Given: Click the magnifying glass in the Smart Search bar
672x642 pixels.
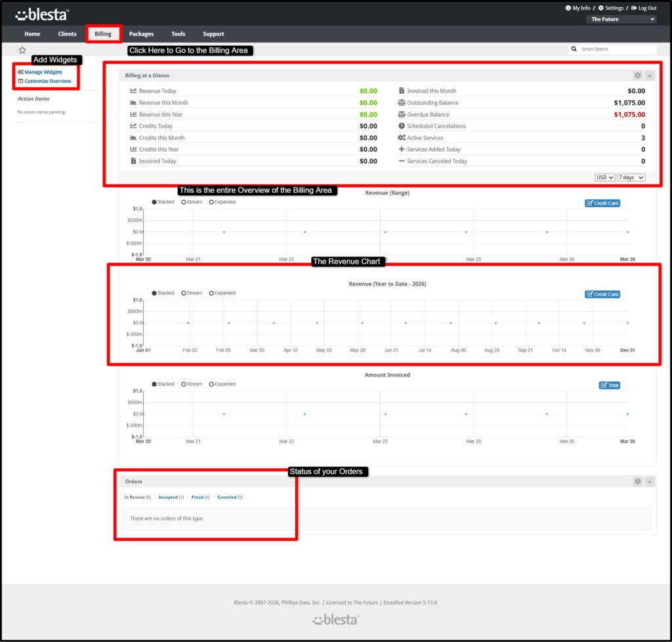Looking at the screenshot, I should point(574,49).
